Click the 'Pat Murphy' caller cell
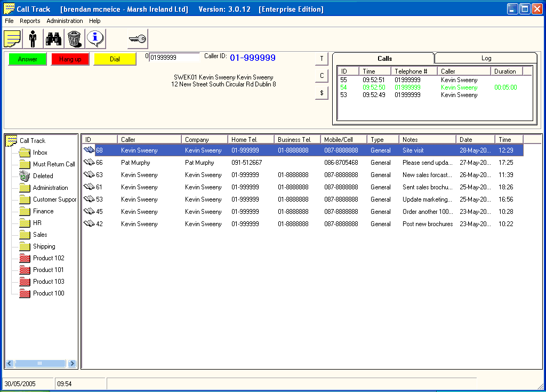546x392 pixels. coord(135,162)
